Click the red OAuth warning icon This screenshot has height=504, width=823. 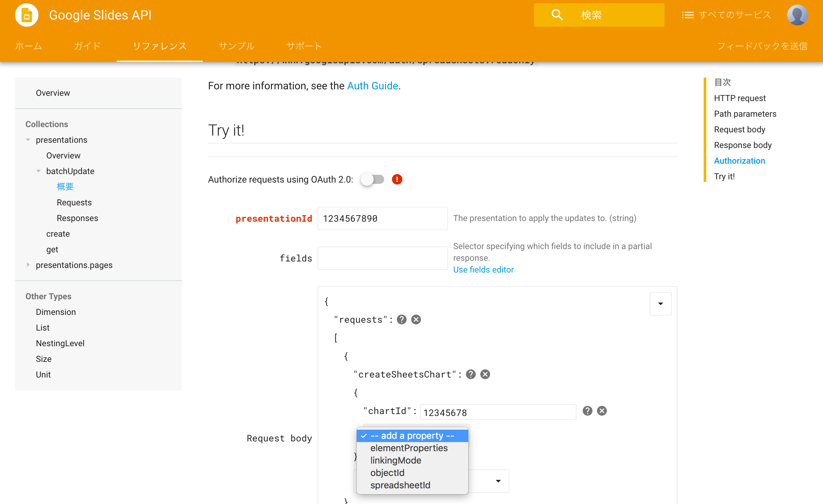point(397,179)
